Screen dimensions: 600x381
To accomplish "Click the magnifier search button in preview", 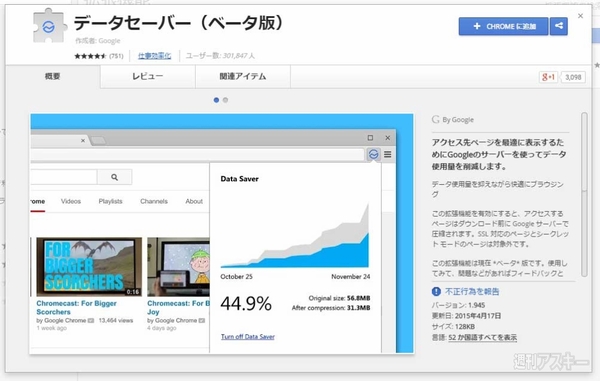I will tap(114, 177).
